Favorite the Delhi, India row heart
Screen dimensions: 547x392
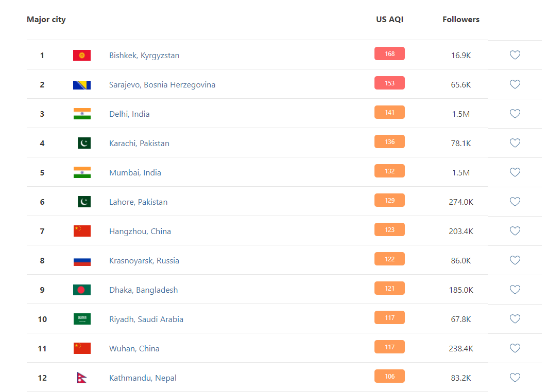515,114
